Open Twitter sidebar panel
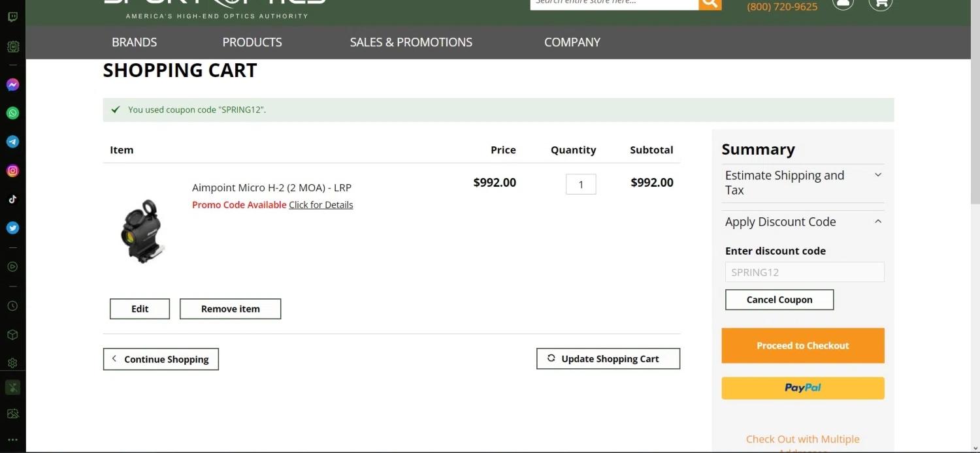 click(12, 228)
